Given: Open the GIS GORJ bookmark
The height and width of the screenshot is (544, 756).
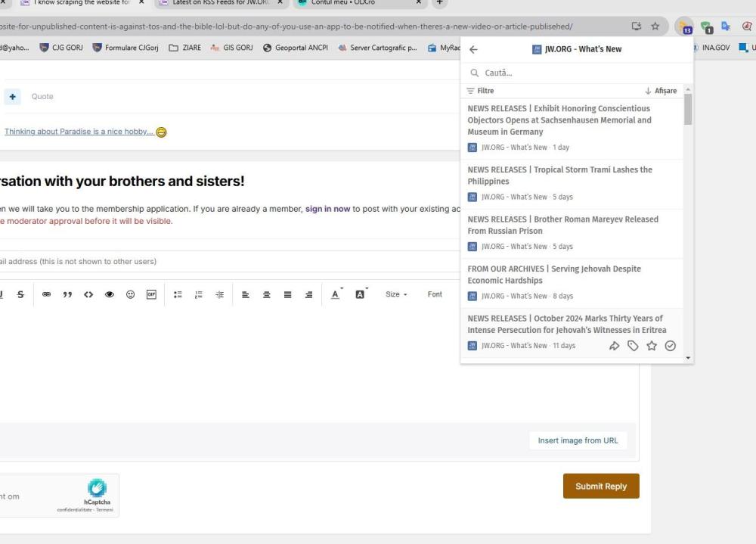Looking at the screenshot, I should tap(231, 48).
